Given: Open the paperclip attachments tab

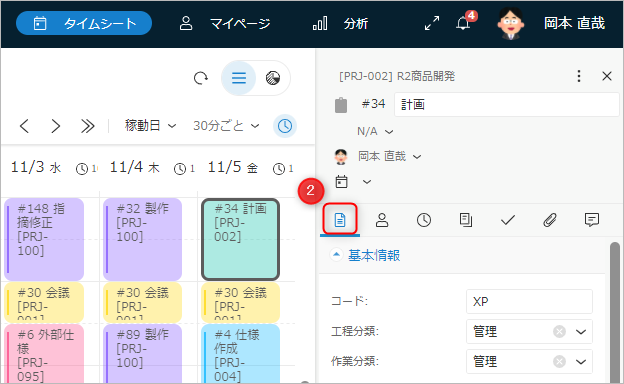Looking at the screenshot, I should click(x=550, y=220).
